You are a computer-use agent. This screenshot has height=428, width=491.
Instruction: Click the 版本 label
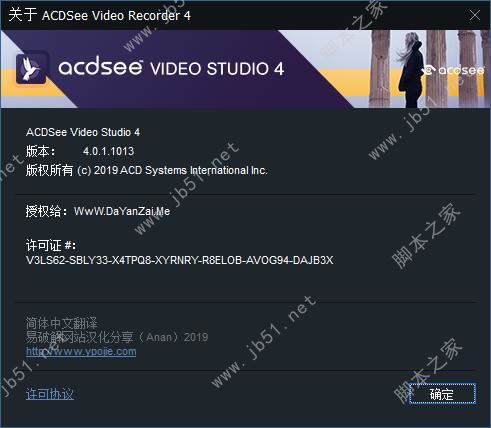click(x=41, y=151)
